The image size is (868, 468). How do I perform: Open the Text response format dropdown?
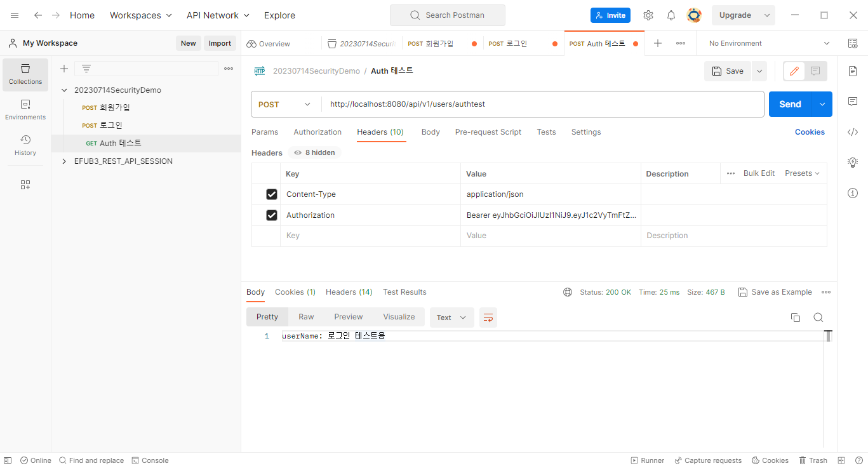click(x=452, y=318)
